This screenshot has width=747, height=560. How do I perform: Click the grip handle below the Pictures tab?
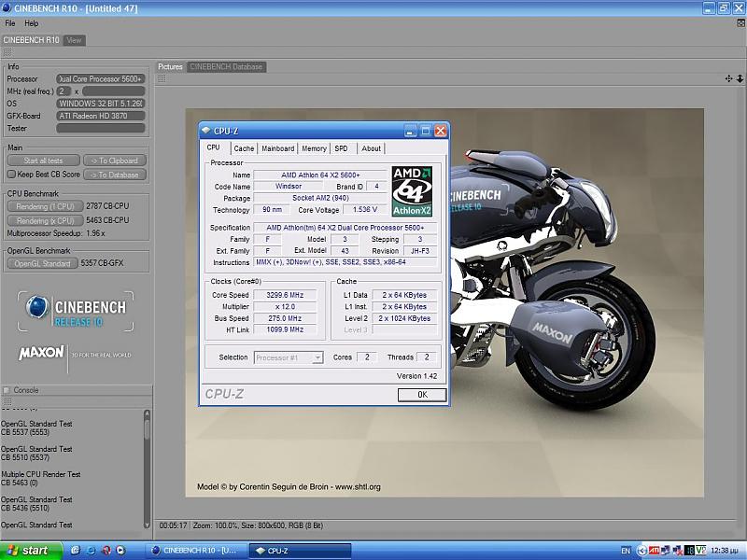click(x=162, y=78)
